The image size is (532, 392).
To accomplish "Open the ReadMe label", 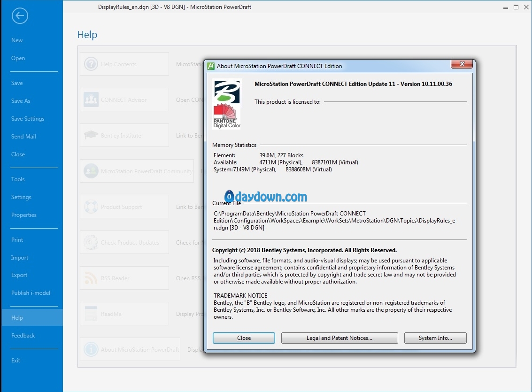I will point(111,314).
